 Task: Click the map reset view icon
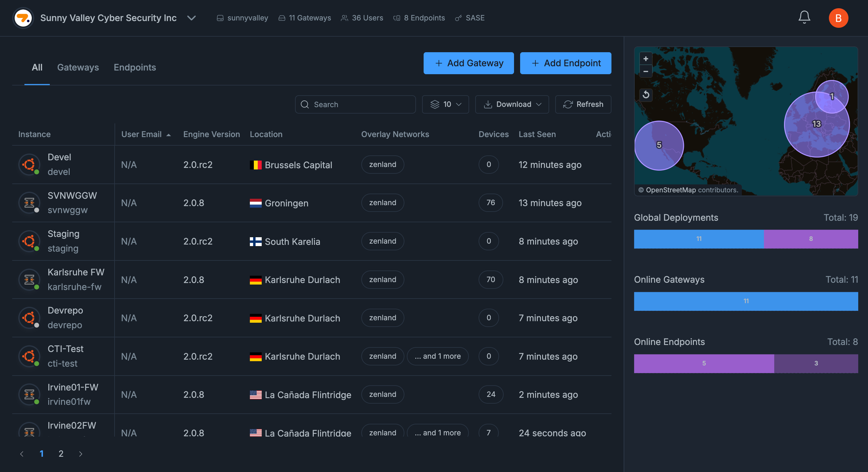(647, 95)
